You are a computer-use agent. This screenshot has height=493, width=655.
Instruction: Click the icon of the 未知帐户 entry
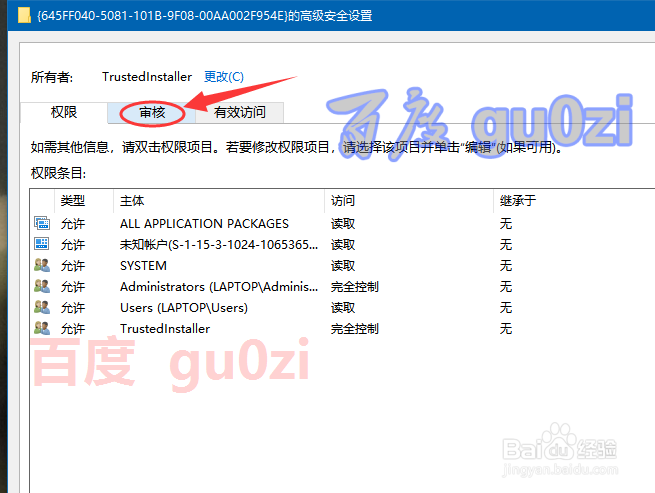42,244
